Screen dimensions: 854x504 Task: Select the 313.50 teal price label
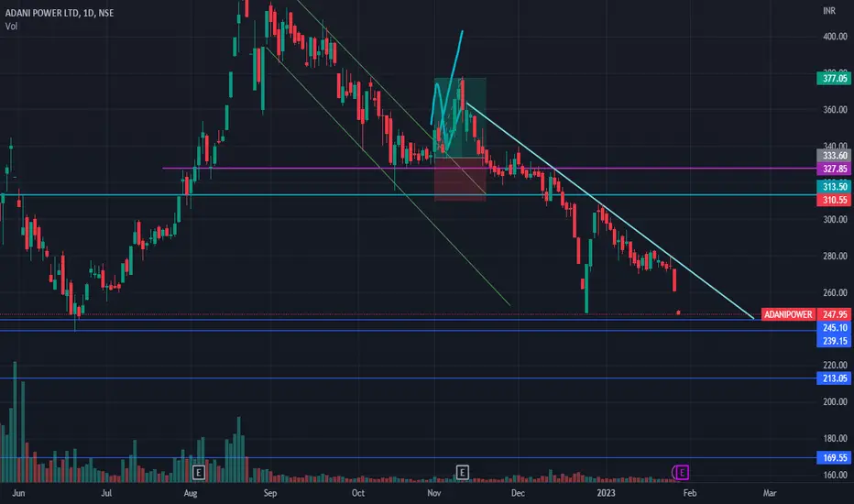pyautogui.click(x=834, y=186)
